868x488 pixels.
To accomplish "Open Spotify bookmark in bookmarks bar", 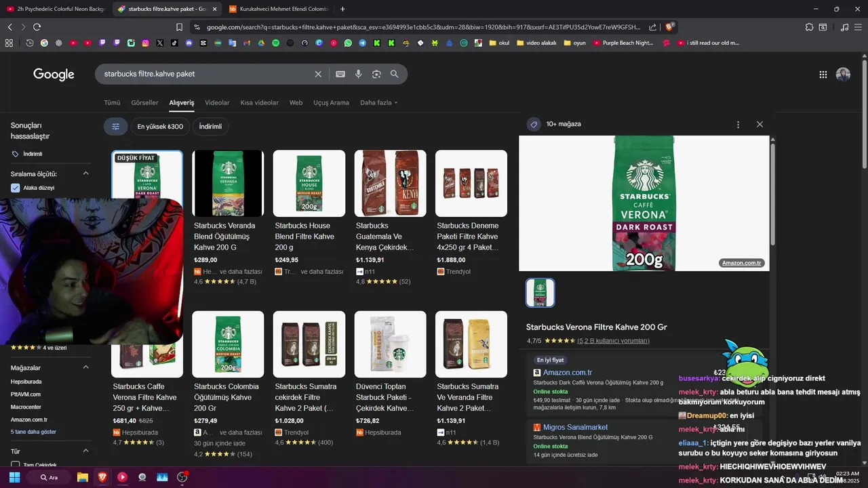I will [275, 43].
